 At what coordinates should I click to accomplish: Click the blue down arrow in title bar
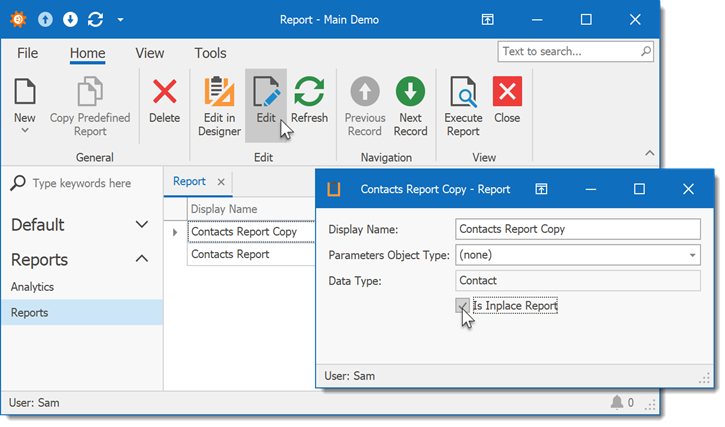(70, 19)
